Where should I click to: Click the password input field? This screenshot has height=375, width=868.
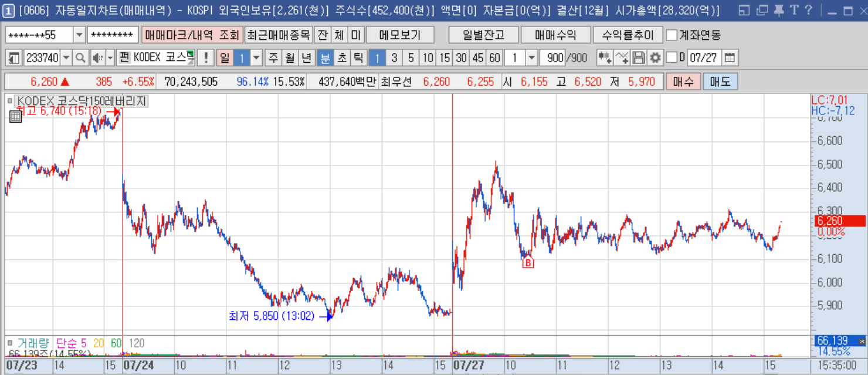[x=113, y=35]
